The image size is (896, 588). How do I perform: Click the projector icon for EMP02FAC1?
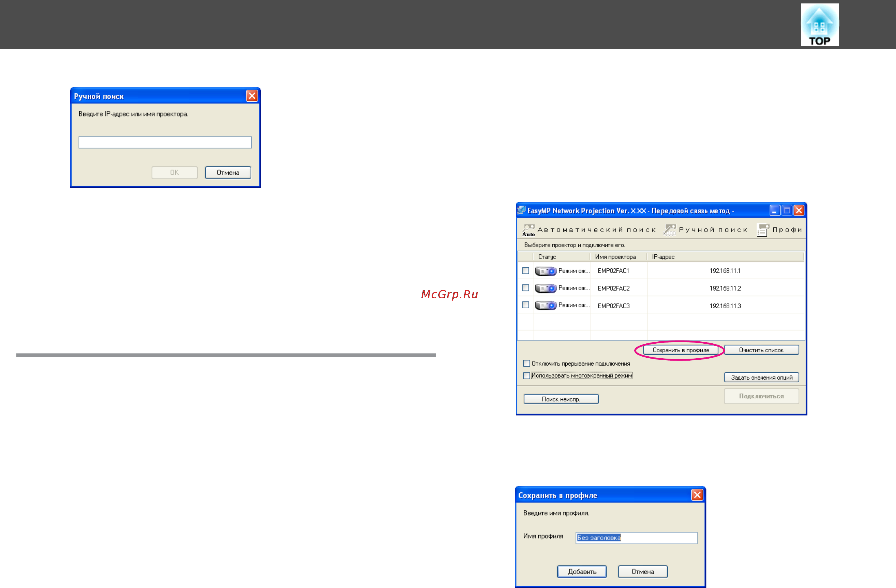(x=546, y=271)
